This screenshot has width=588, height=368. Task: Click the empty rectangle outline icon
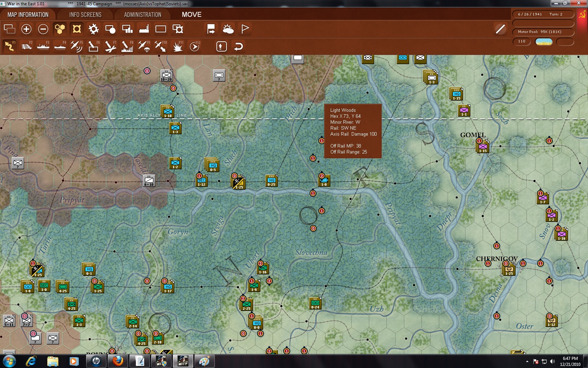tap(161, 29)
